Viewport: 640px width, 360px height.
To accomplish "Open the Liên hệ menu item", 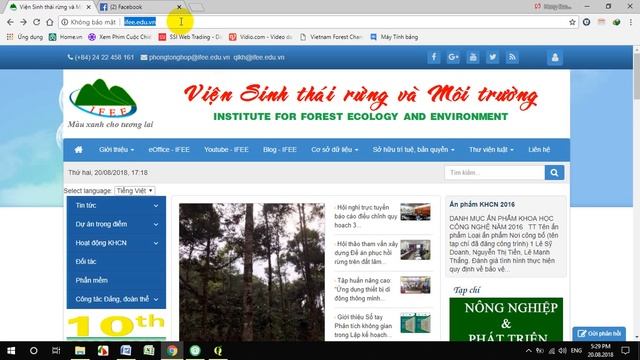I will coord(539,150).
